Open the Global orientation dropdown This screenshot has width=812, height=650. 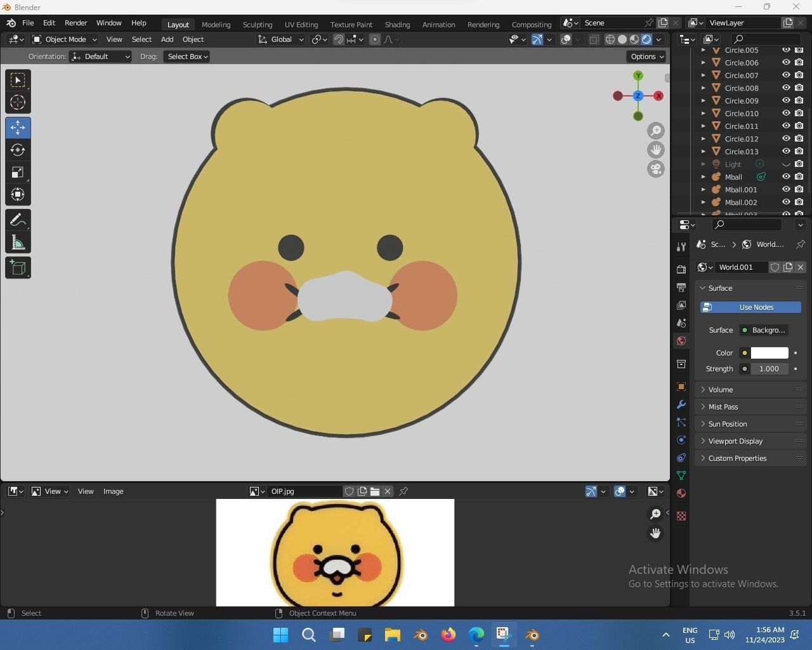pos(280,39)
